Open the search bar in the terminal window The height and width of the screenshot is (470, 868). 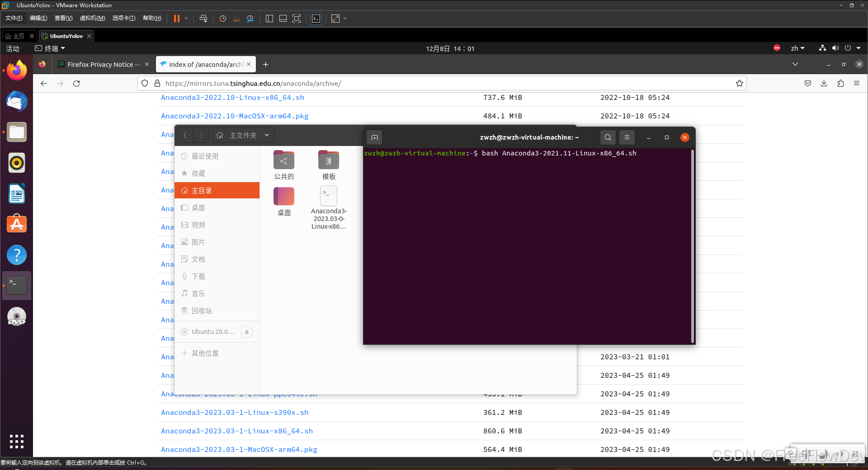pyautogui.click(x=607, y=137)
